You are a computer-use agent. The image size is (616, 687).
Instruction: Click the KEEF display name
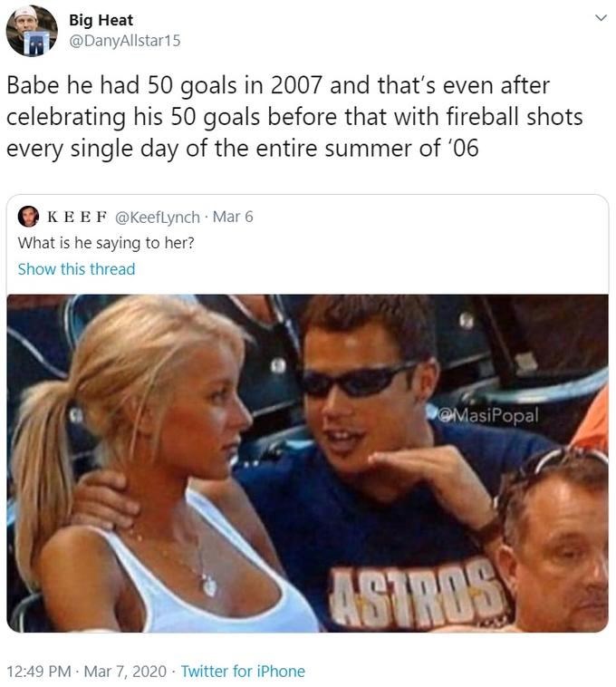[x=77, y=217]
